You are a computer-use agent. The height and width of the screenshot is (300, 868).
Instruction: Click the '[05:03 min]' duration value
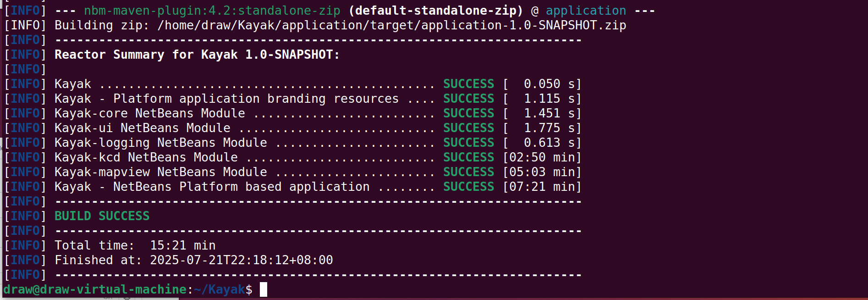pos(542,172)
